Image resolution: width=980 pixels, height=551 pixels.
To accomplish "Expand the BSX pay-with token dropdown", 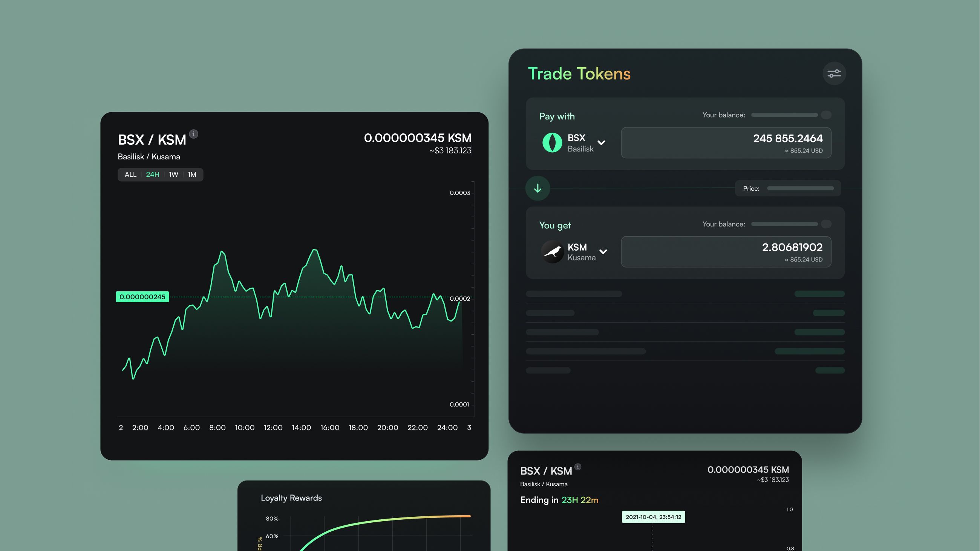I will point(601,143).
